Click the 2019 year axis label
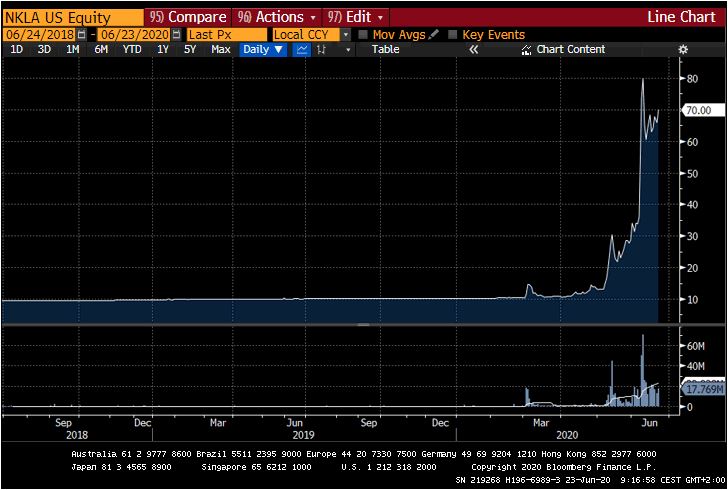The width and height of the screenshot is (728, 490). [303, 435]
